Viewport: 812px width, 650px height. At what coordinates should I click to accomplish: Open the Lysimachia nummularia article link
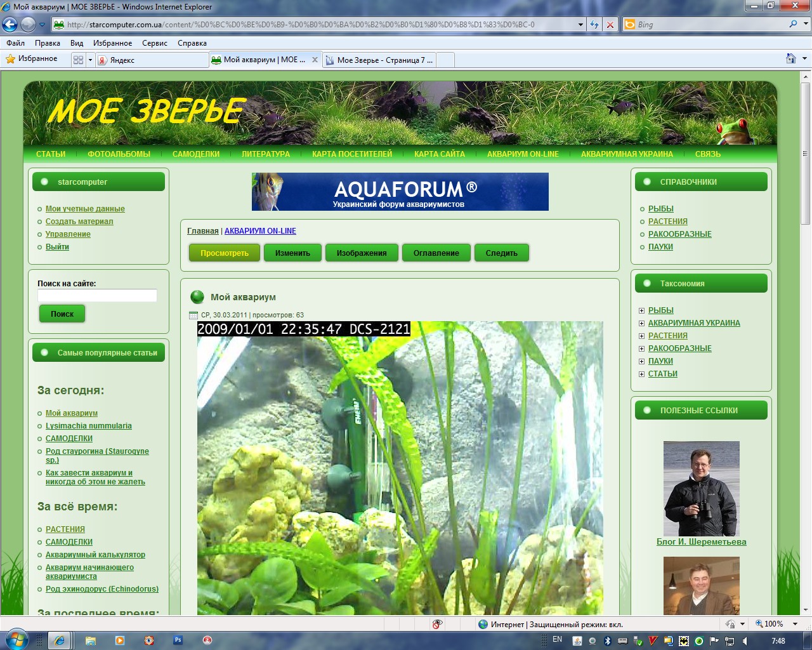coord(89,426)
